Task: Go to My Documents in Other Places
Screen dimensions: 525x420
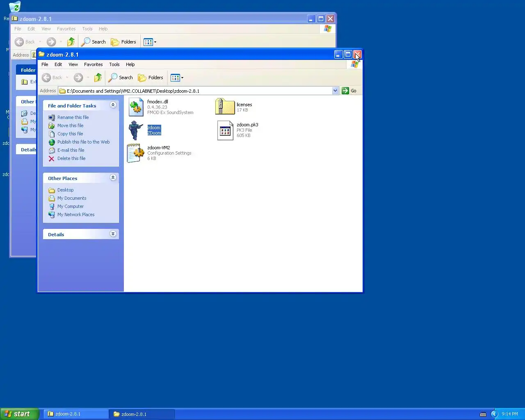Action: coord(72,198)
